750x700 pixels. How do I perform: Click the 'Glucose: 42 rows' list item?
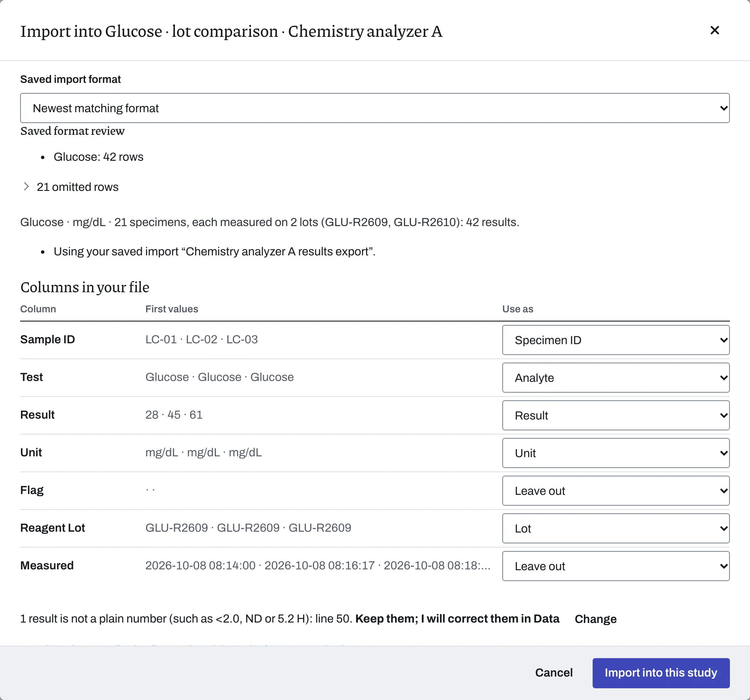pos(98,157)
